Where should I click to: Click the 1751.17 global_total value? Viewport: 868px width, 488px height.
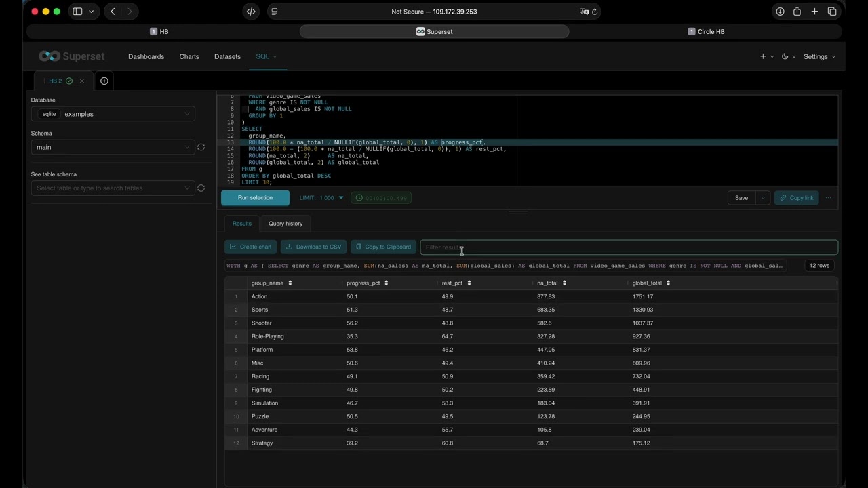tap(643, 296)
